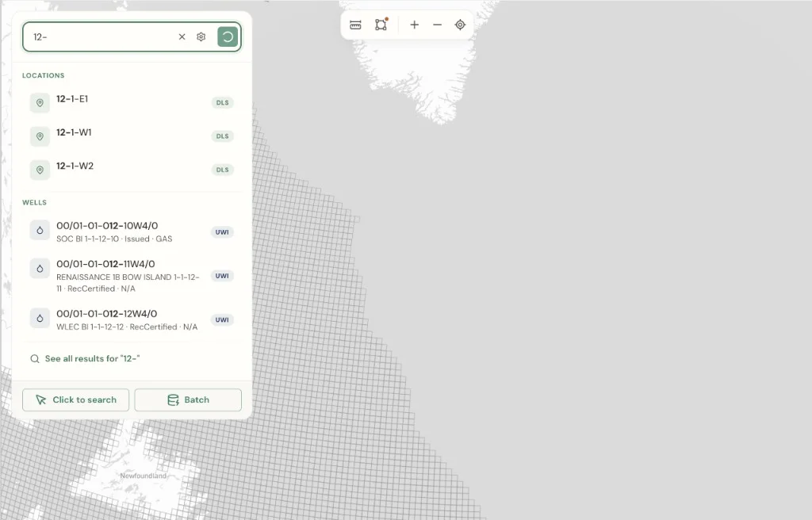Choose location result 12-1-W1
812x520 pixels.
132,136
